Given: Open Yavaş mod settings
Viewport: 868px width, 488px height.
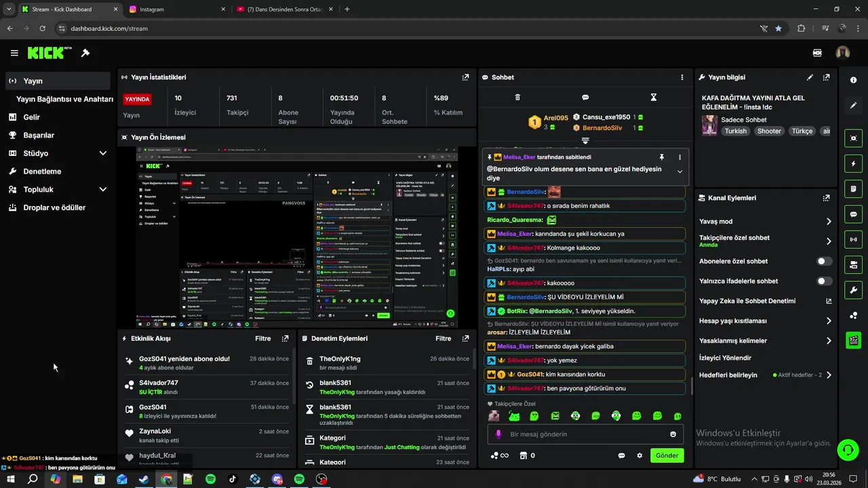Looking at the screenshot, I should [765, 222].
